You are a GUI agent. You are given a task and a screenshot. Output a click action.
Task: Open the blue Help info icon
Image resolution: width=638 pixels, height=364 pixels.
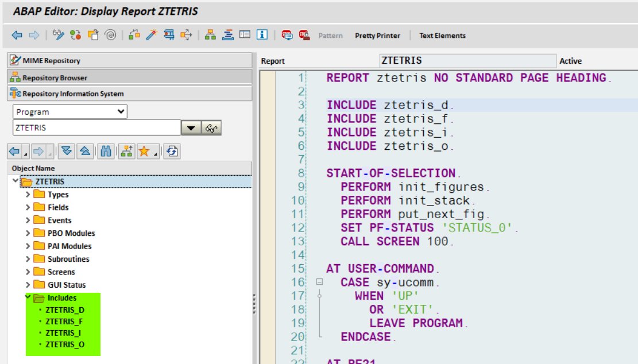pos(262,35)
